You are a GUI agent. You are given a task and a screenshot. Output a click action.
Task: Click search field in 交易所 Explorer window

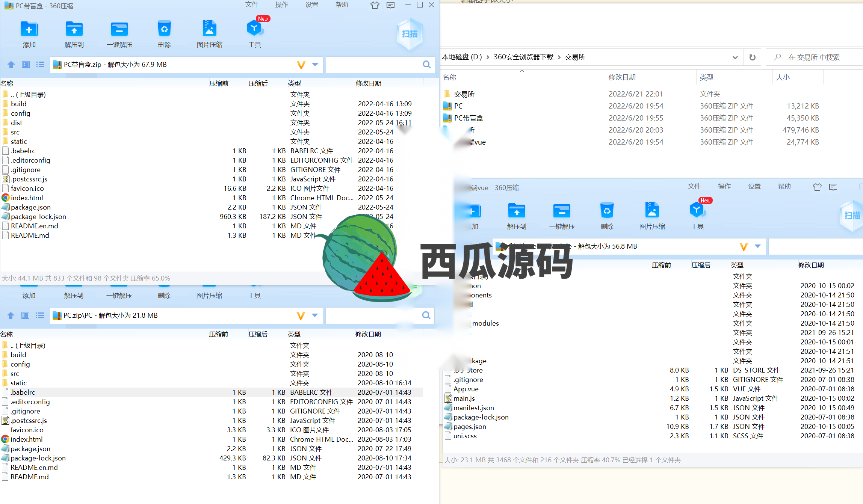click(x=815, y=57)
